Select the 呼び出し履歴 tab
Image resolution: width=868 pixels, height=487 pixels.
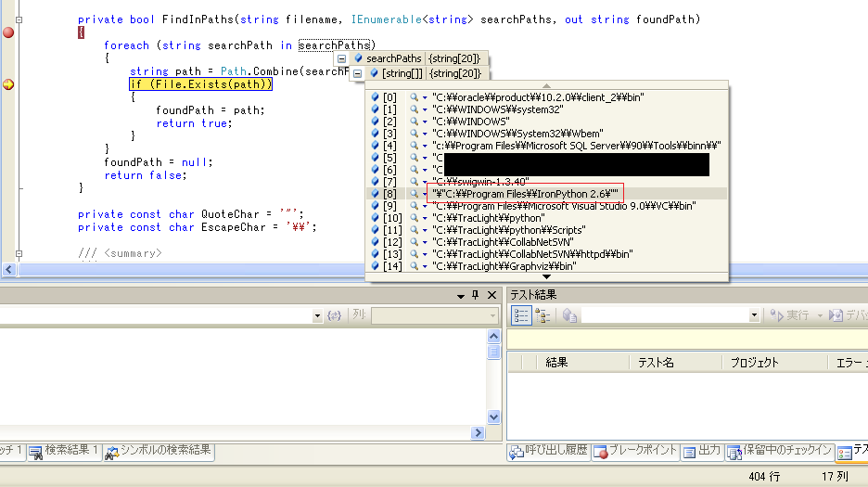coord(551,452)
